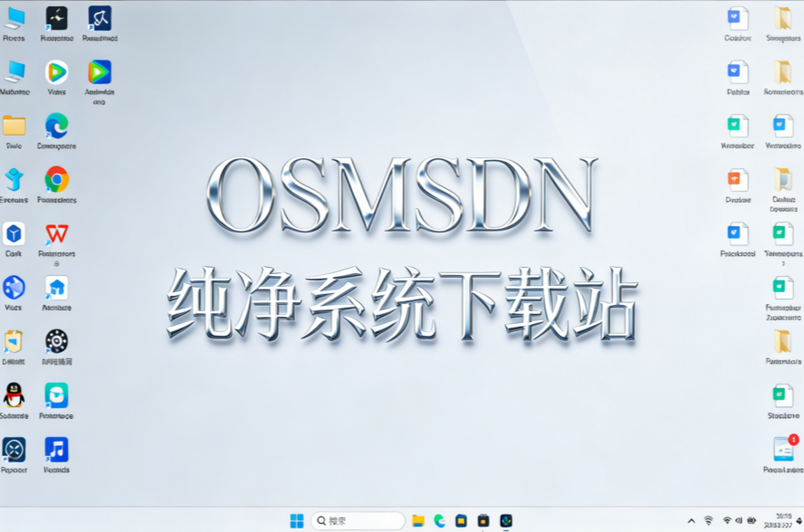The image size is (804, 532).
Task: Click the taskbar search box
Action: (x=358, y=521)
